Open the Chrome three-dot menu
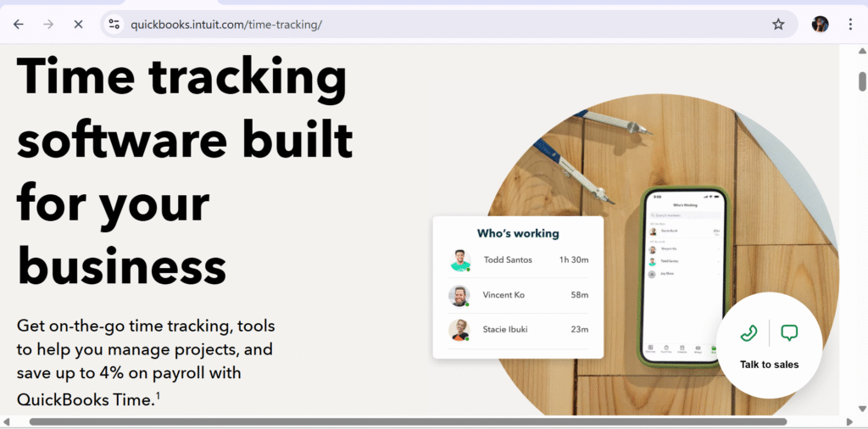 850,25
